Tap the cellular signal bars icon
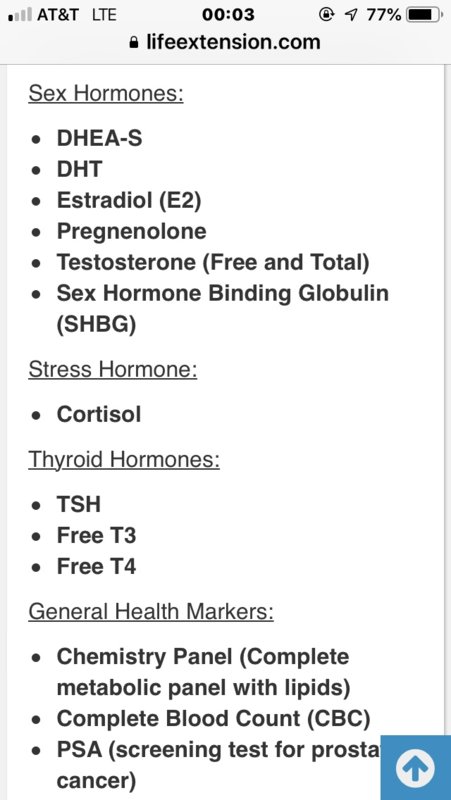This screenshot has width=451, height=800. [20, 15]
